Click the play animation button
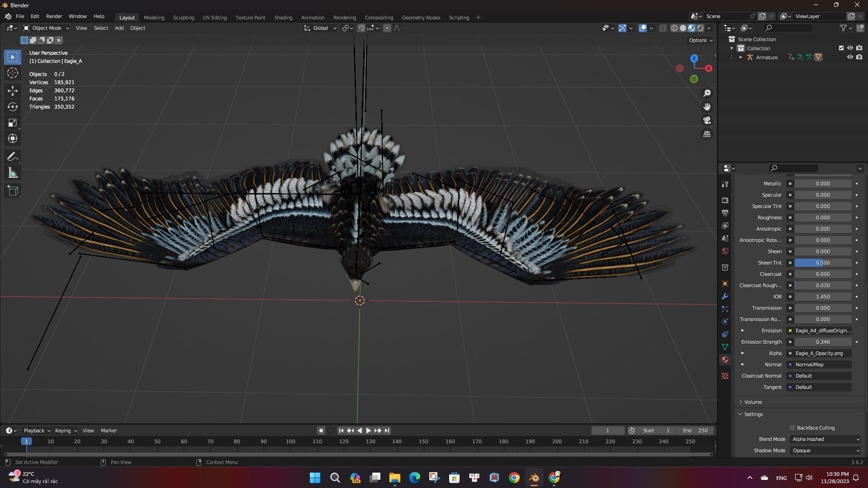 (x=368, y=431)
